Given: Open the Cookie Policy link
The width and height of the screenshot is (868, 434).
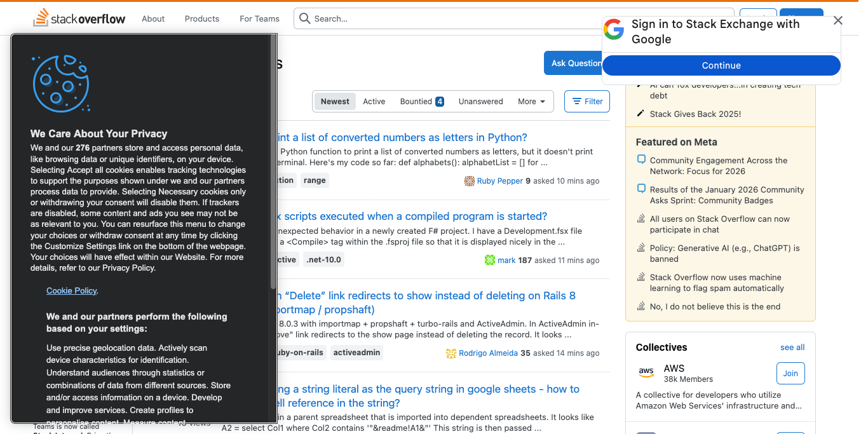Looking at the screenshot, I should click(71, 290).
